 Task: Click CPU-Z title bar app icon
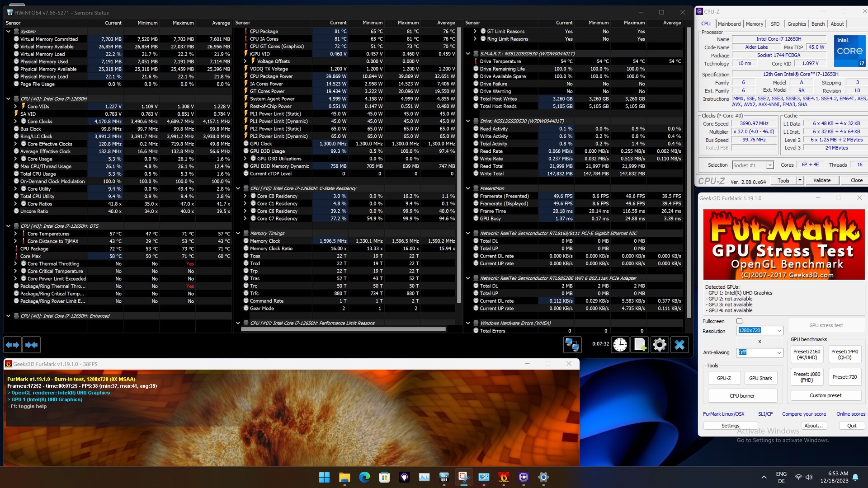(x=699, y=12)
